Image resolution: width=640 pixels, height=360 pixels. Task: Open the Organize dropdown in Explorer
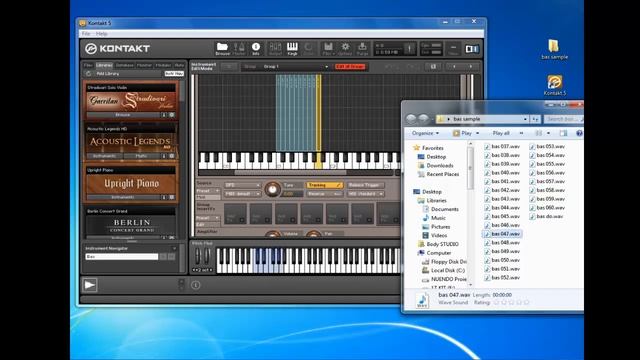click(x=425, y=133)
